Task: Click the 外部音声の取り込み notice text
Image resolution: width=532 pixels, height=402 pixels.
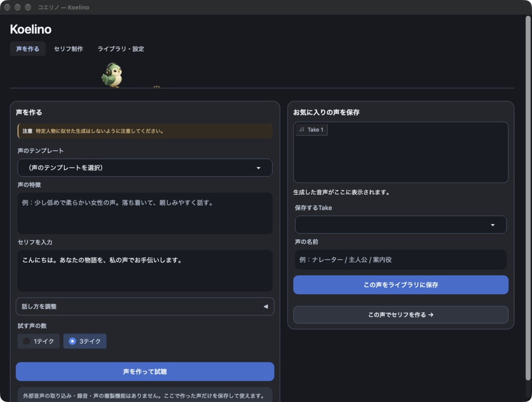Action: click(145, 396)
